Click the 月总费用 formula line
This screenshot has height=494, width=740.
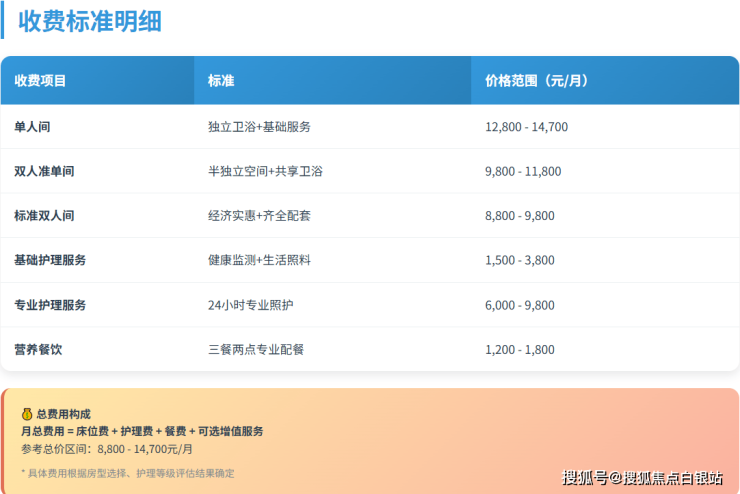click(x=142, y=431)
